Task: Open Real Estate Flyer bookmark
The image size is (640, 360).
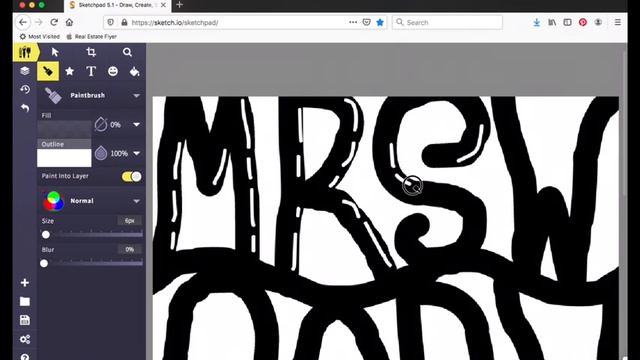Action: coord(91,37)
